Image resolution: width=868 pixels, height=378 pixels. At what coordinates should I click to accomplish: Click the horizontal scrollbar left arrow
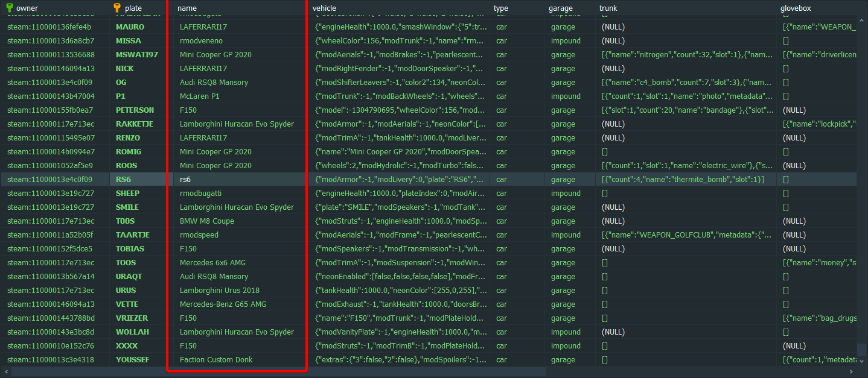5,372
